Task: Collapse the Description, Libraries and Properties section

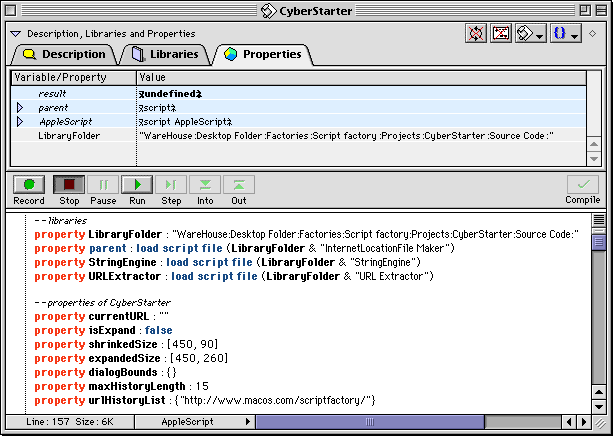Action: tap(16, 34)
